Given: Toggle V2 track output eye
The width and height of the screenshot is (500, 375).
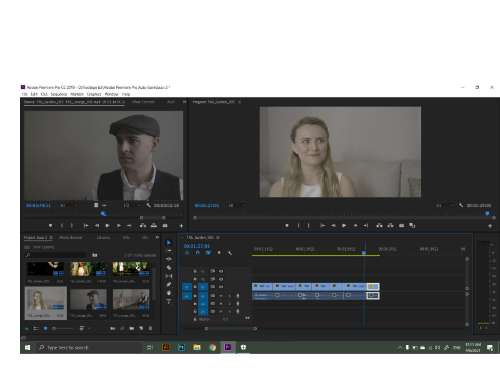Looking at the screenshot, I should (x=221, y=279).
